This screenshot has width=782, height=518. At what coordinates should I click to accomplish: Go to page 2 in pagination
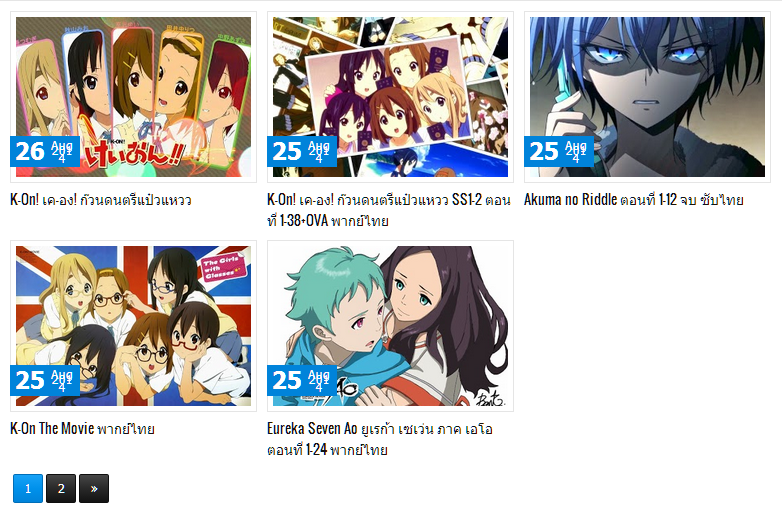click(x=61, y=488)
